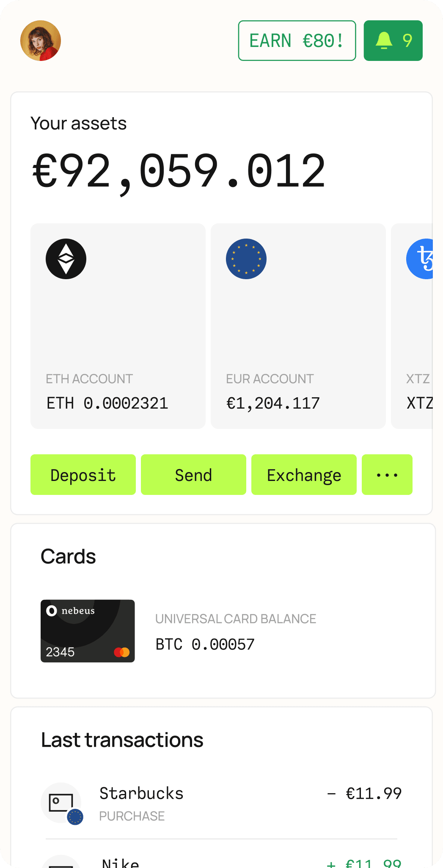This screenshot has width=443, height=868.
Task: Tap the Tezos XTZ coin icon
Action: [x=420, y=259]
